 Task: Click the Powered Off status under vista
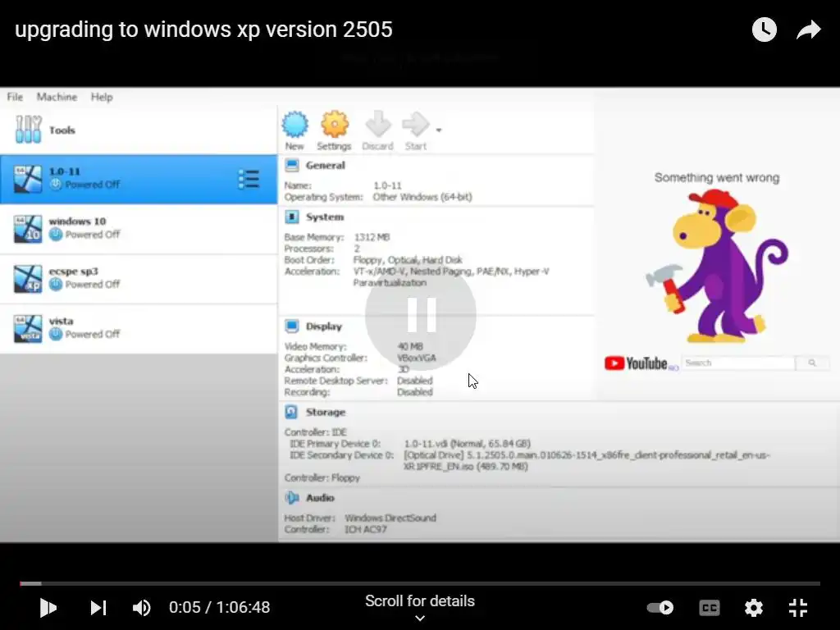(92, 335)
